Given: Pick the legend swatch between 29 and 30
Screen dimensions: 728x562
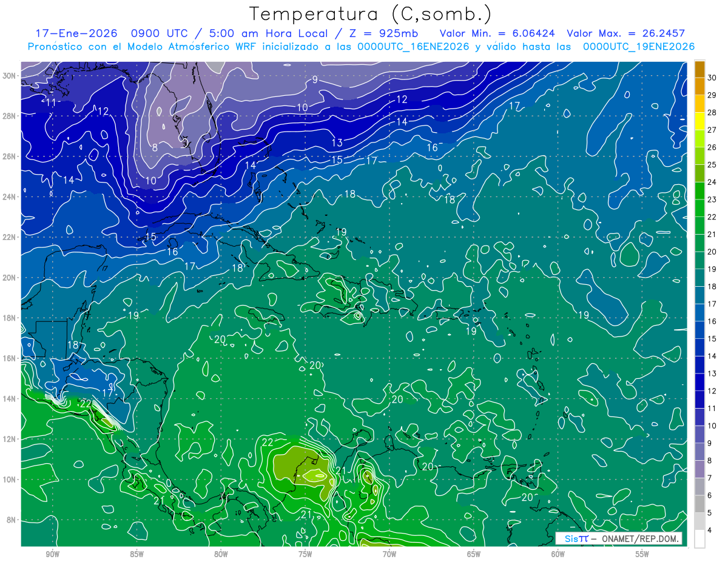Looking at the screenshot, I should click(699, 86).
